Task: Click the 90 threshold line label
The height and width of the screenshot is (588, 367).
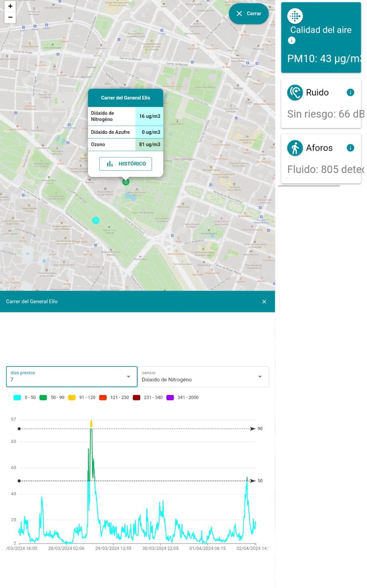Action: click(x=260, y=429)
